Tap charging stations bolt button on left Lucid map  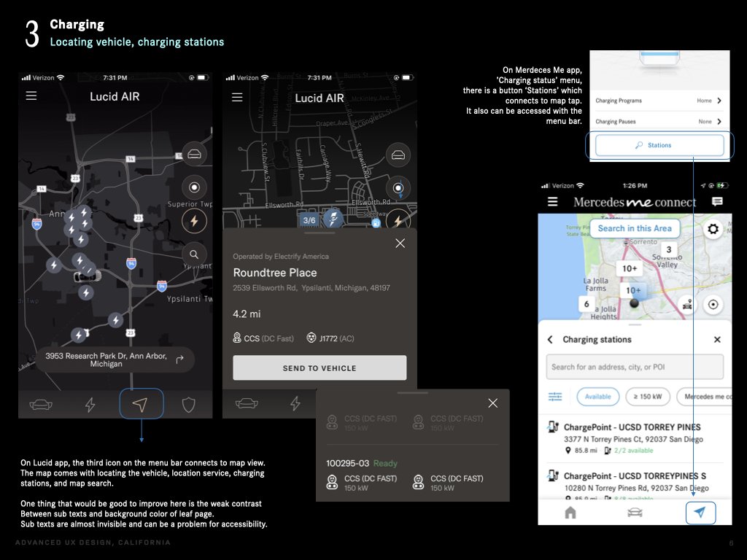coord(194,221)
